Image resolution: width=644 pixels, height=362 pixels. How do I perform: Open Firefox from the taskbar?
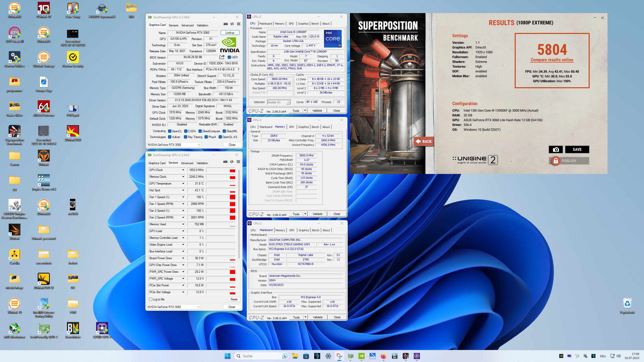click(x=383, y=356)
